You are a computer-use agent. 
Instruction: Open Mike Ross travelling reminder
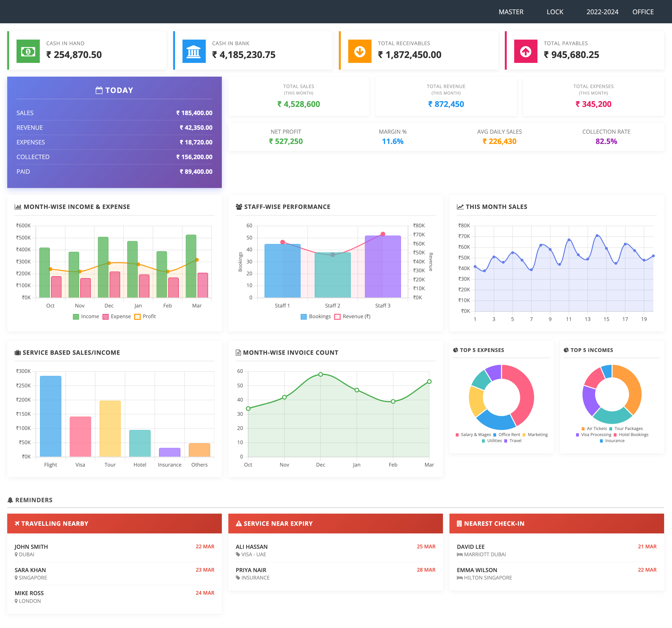tap(114, 597)
